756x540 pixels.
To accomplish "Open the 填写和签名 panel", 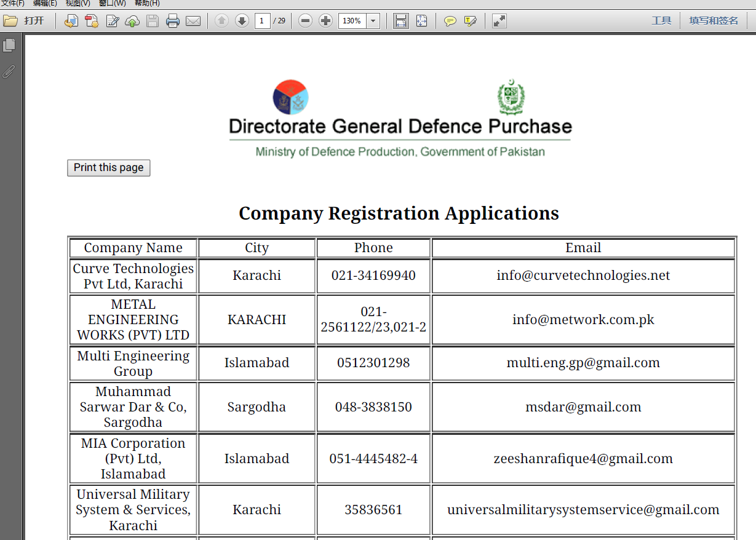I will [714, 21].
